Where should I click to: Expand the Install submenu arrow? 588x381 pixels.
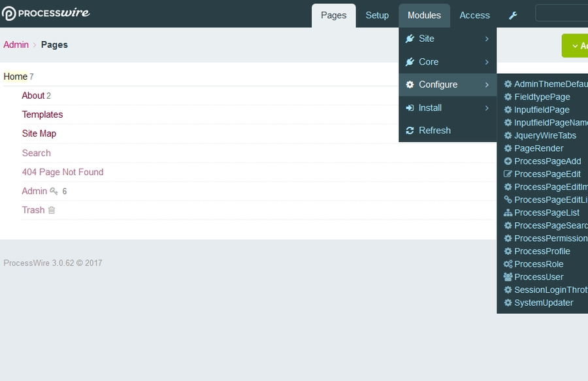[x=487, y=108]
